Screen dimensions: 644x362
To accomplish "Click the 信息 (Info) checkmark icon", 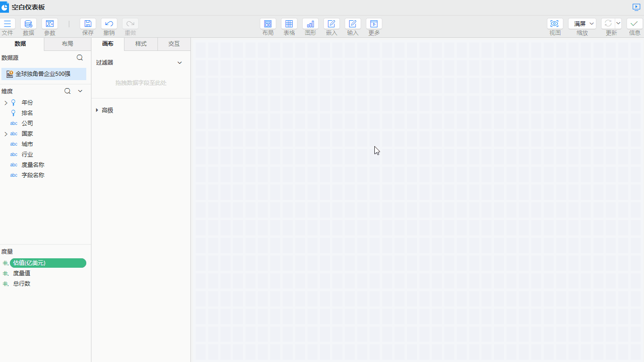I will coord(635,24).
